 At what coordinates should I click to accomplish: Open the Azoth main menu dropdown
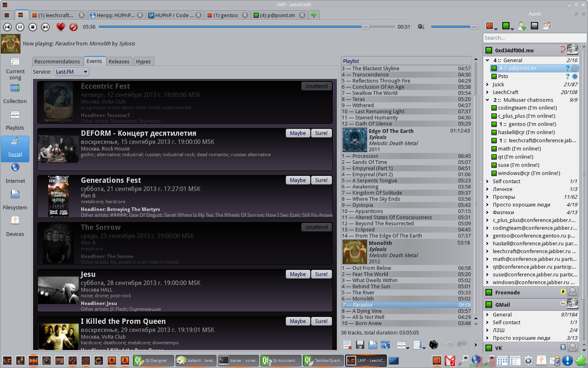pyautogui.click(x=491, y=26)
